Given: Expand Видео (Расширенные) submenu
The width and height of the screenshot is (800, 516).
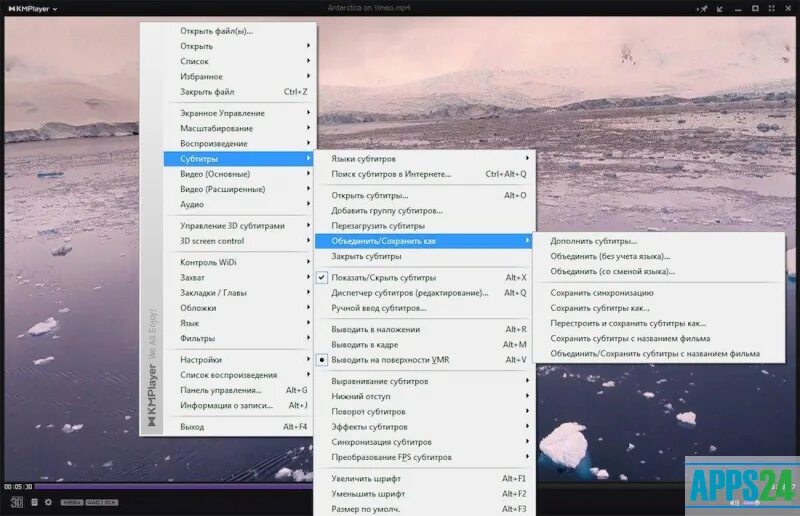Looking at the screenshot, I should point(239,189).
